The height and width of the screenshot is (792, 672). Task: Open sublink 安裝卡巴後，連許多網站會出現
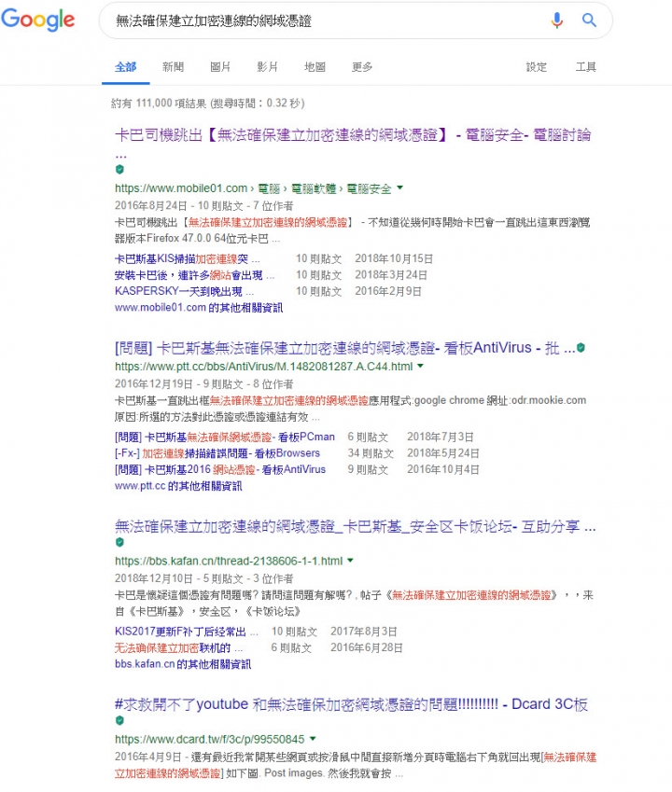(194, 275)
